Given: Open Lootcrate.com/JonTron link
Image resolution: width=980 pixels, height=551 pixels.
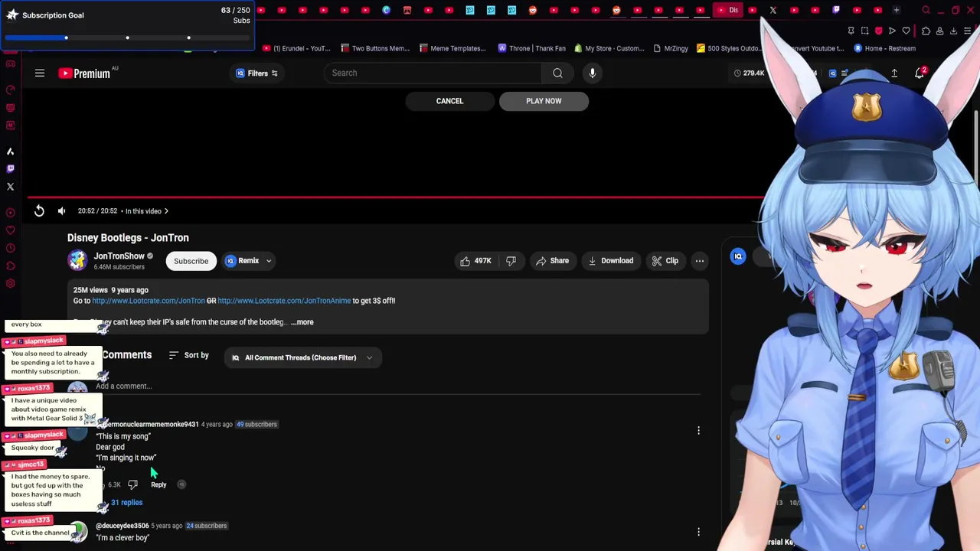Looking at the screenshot, I should (x=149, y=301).
